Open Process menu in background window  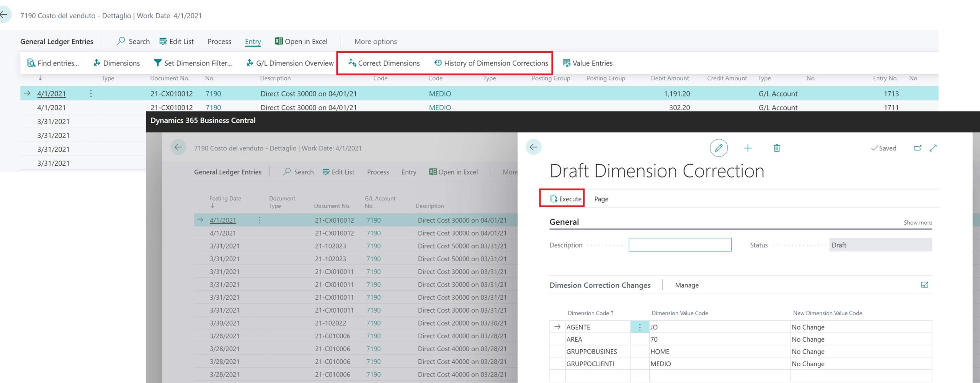[x=378, y=172]
